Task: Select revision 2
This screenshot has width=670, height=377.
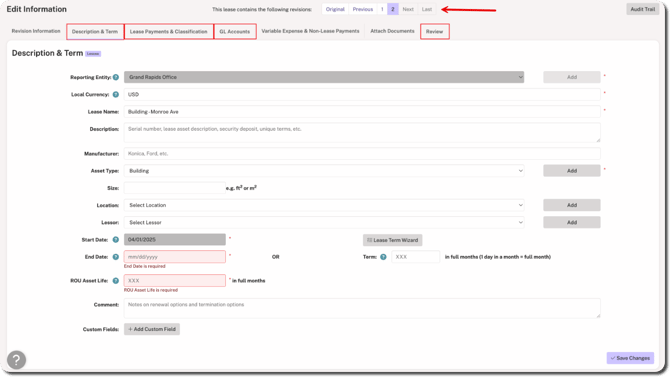Action: (393, 9)
